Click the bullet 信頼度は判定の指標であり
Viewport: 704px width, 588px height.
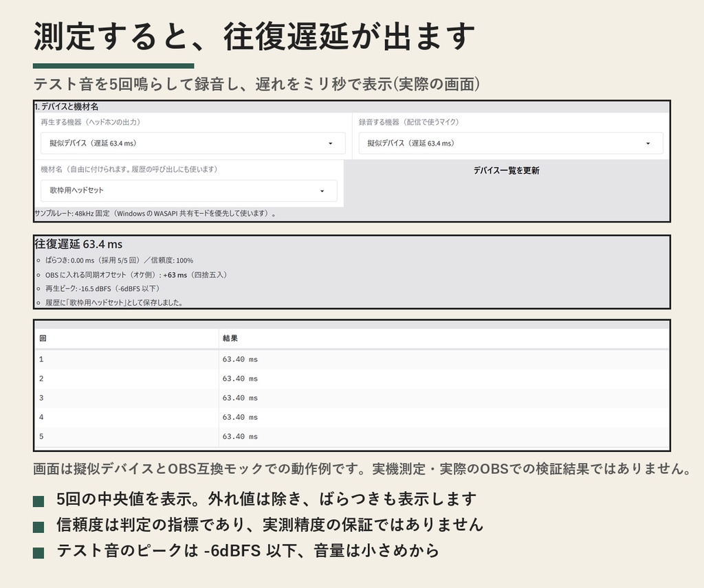269,525
